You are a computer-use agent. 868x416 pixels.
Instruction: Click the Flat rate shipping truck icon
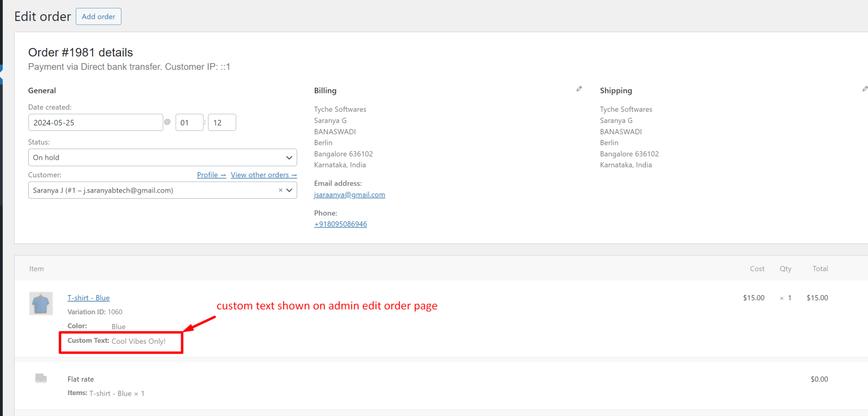point(41,378)
